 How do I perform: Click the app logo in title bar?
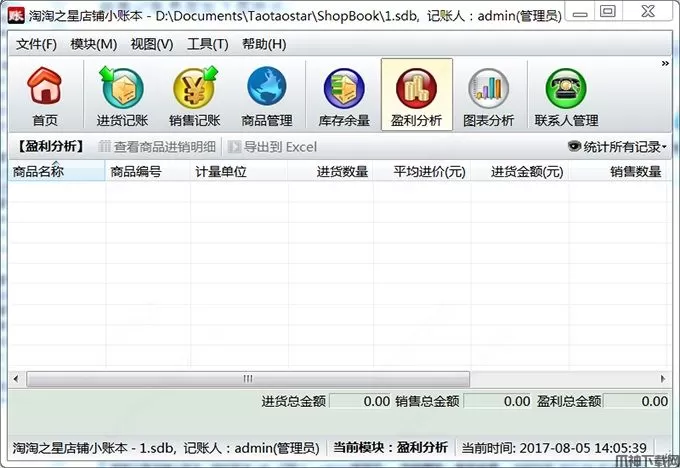pos(16,16)
